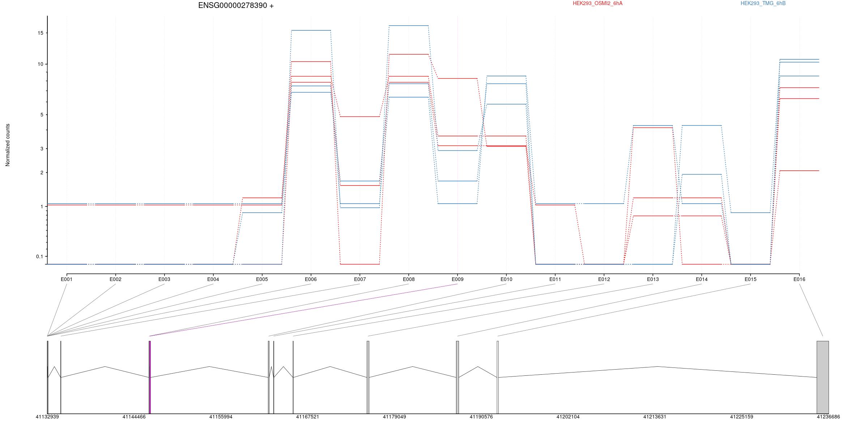Click y-axis tick value 1
868x434 pixels.
(41, 207)
